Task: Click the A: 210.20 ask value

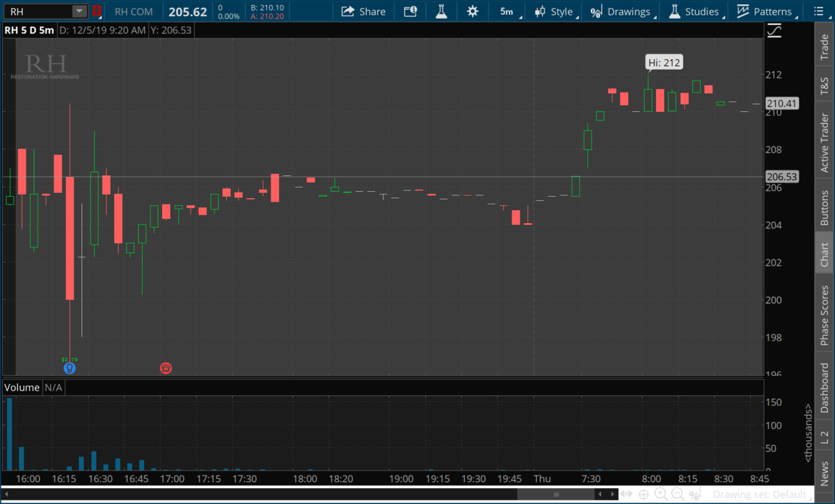Action: [269, 16]
